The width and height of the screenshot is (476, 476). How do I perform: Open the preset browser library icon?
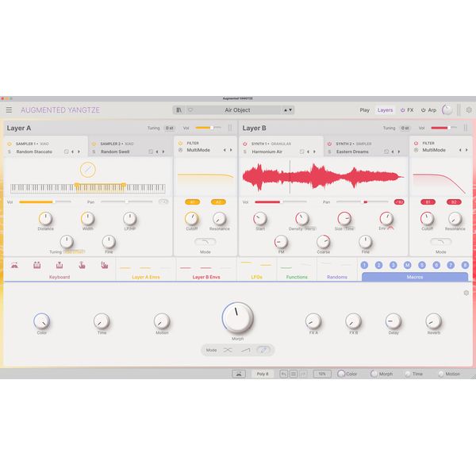coord(178,110)
